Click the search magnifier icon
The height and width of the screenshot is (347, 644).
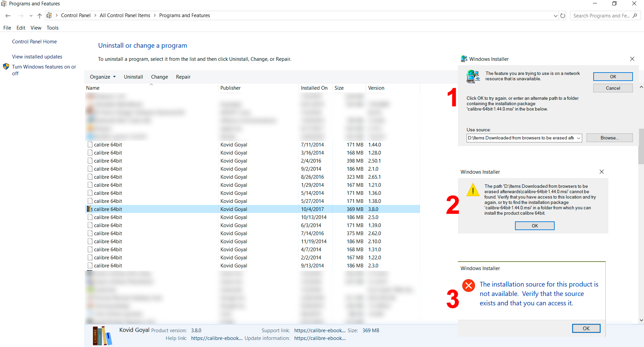tap(635, 15)
